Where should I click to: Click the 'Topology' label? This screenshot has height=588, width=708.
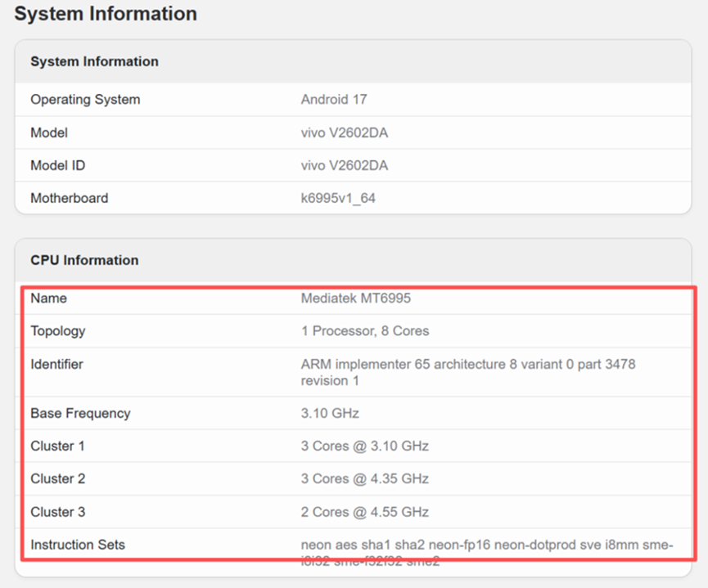point(58,331)
